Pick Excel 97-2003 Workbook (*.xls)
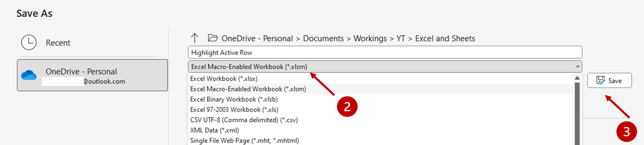The height and width of the screenshot is (145, 644). point(234,110)
